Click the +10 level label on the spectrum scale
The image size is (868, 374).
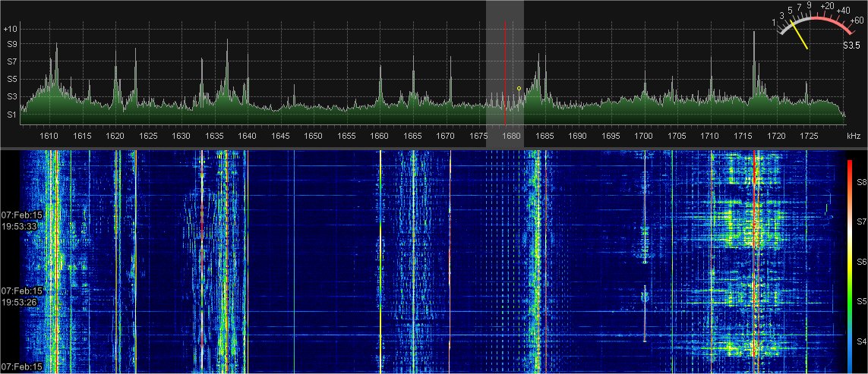click(x=11, y=29)
